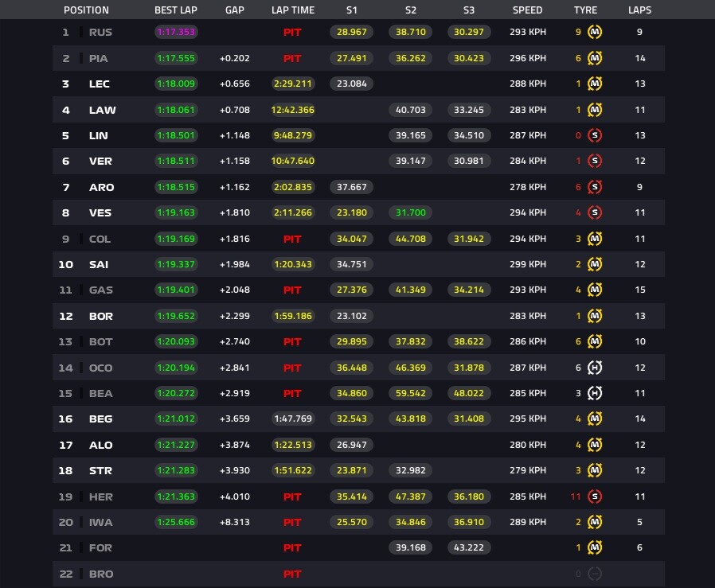Screen dimensions: 715x588
Task: Click the greyed-out tyre icon for BRO
Action: click(595, 574)
